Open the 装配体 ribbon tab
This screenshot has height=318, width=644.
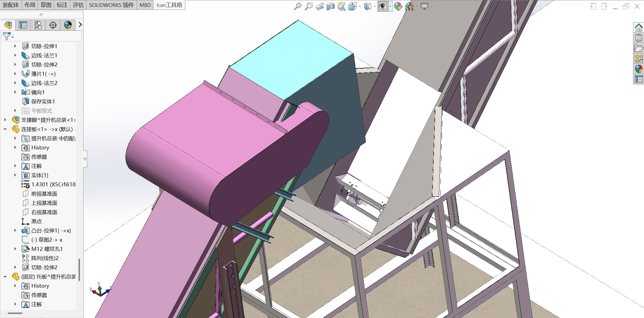[x=11, y=5]
